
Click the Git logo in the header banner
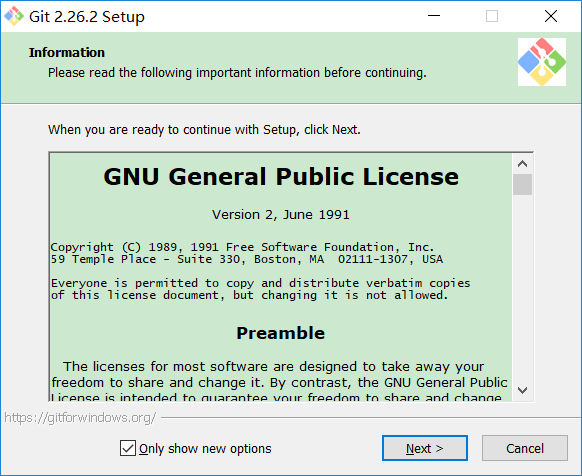(542, 62)
